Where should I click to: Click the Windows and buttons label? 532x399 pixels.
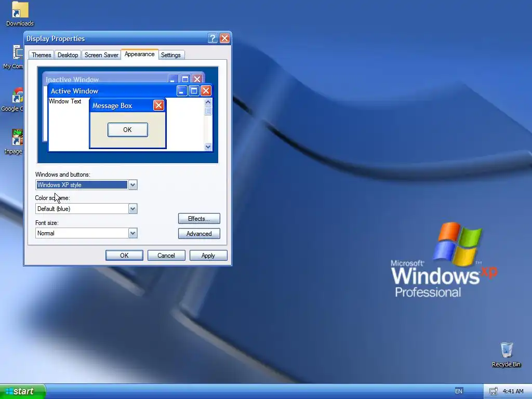63,175
